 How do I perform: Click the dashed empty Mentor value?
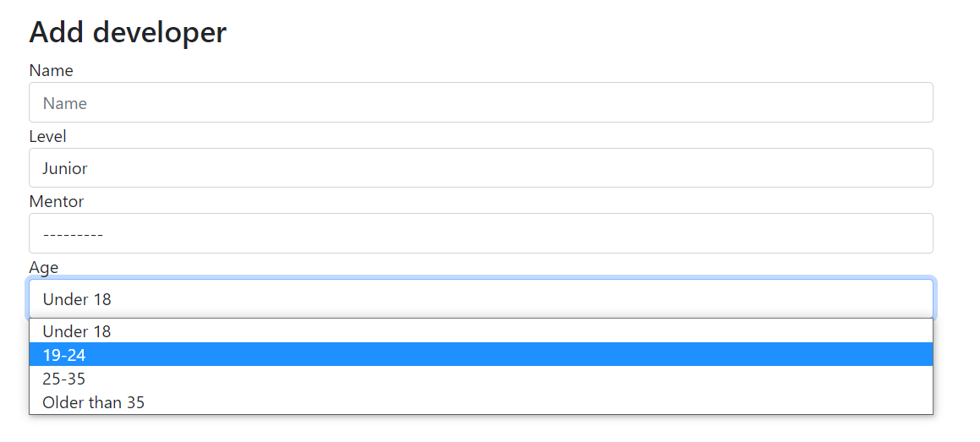coord(73,234)
